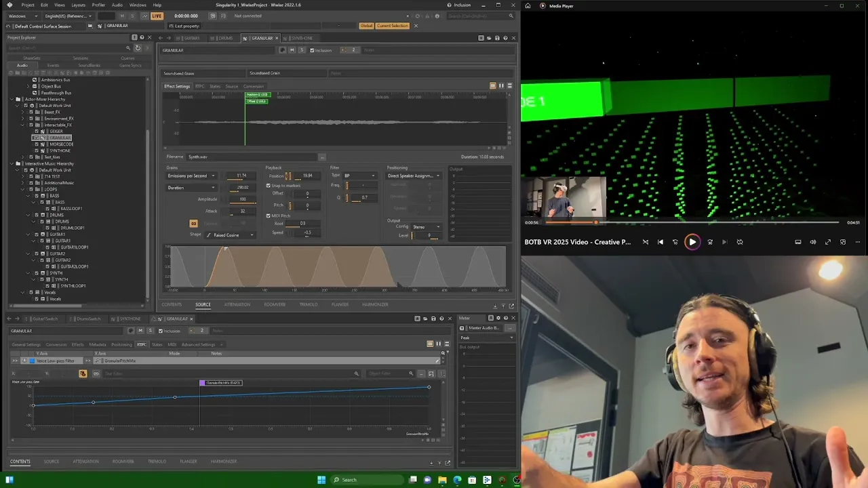868x488 pixels.
Task: Click the play button in Media Player
Action: [692, 242]
